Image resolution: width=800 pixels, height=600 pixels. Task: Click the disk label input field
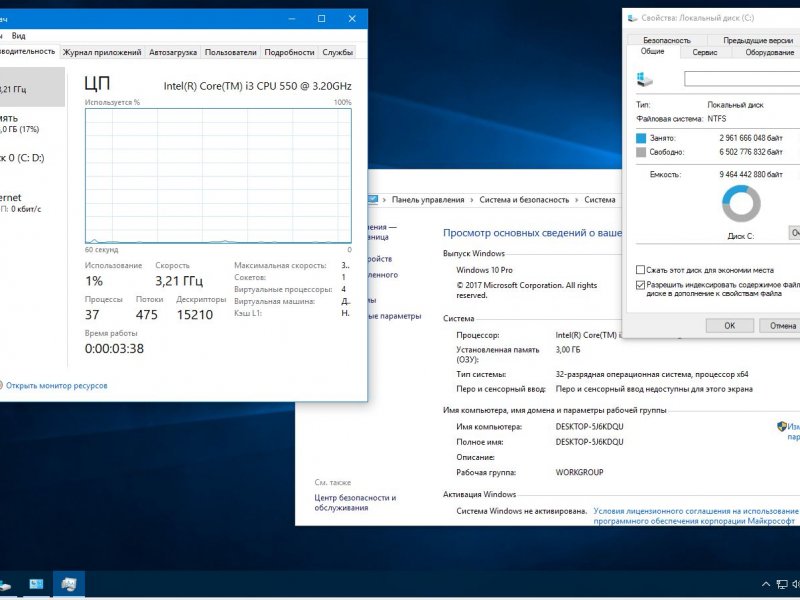[x=742, y=79]
